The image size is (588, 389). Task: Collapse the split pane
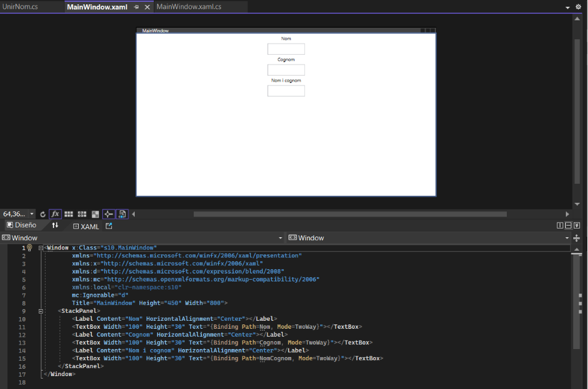[x=577, y=226]
